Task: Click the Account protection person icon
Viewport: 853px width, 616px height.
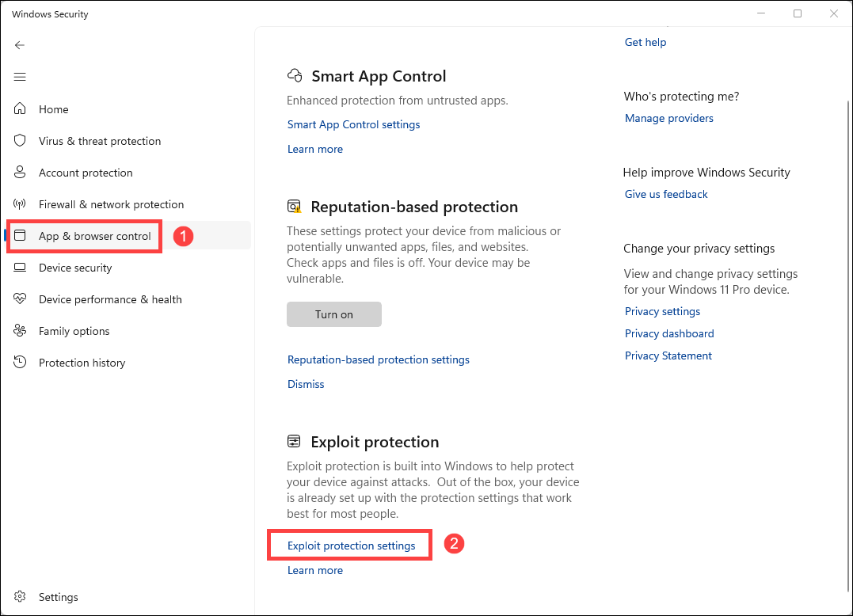Action: pyautogui.click(x=21, y=173)
